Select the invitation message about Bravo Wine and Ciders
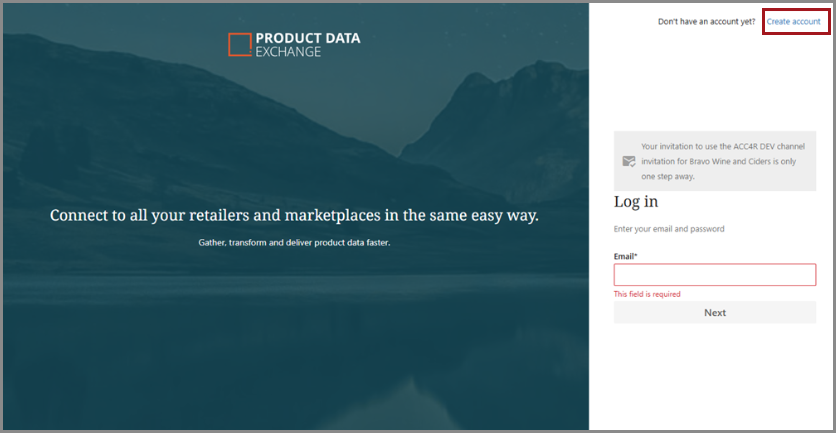The image size is (836, 433). click(722, 161)
